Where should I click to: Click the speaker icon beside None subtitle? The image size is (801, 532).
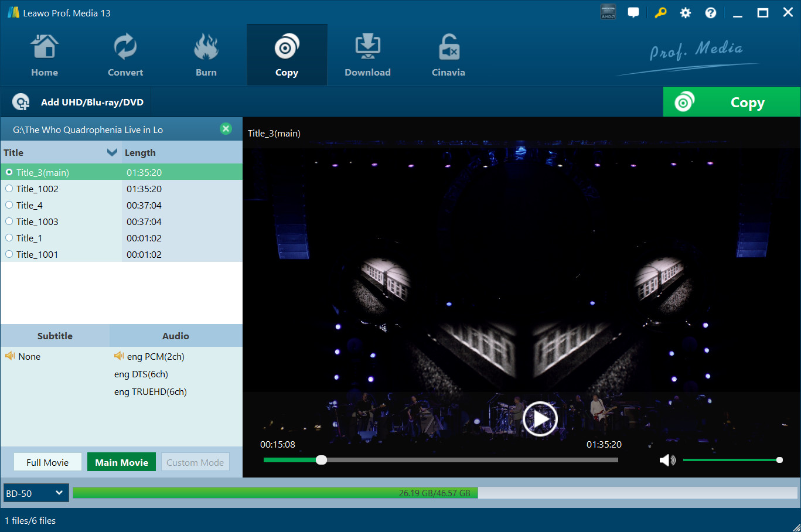point(10,356)
